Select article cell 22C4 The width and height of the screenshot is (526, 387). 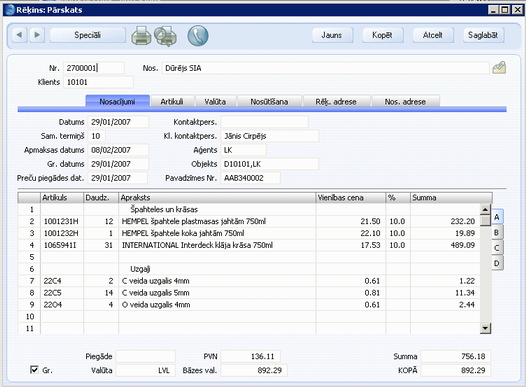tap(62, 281)
